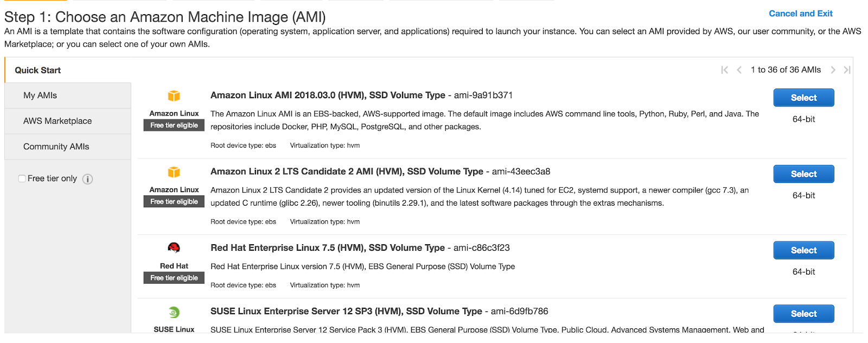Screen dimensions: 868x343
Task: Click the Red Hat Enterprise Linux 7.5 title
Action: (328, 248)
